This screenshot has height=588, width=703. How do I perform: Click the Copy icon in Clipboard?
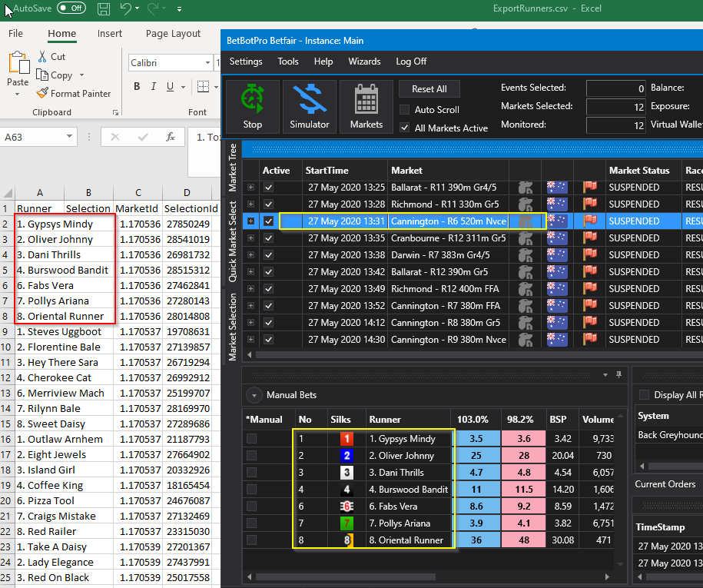pos(42,75)
